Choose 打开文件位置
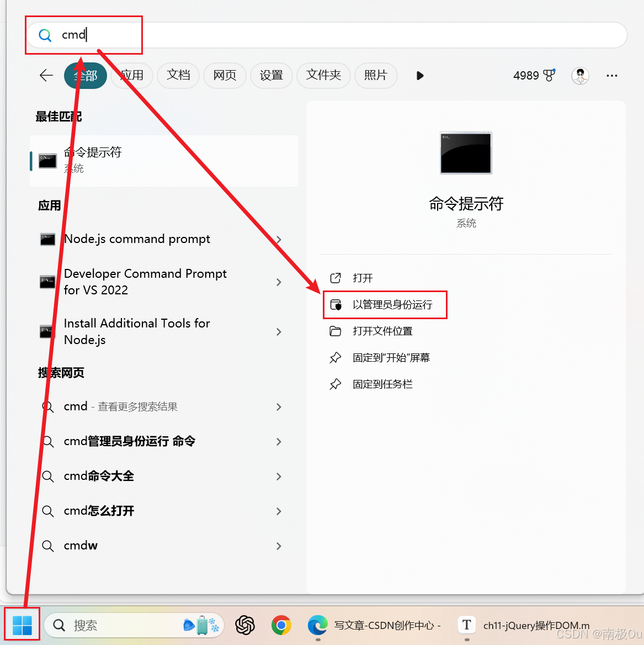 (382, 331)
